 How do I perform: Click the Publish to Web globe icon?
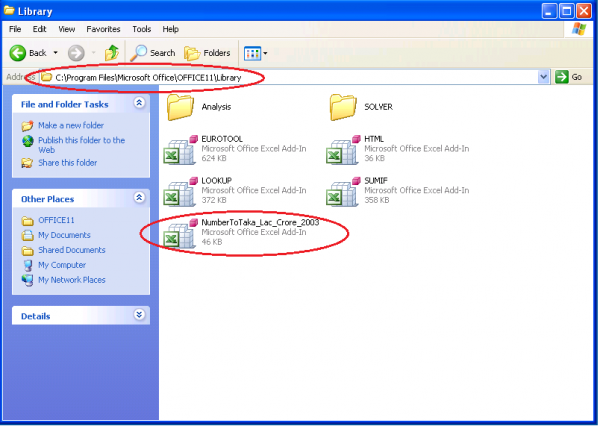pyautogui.click(x=28, y=141)
